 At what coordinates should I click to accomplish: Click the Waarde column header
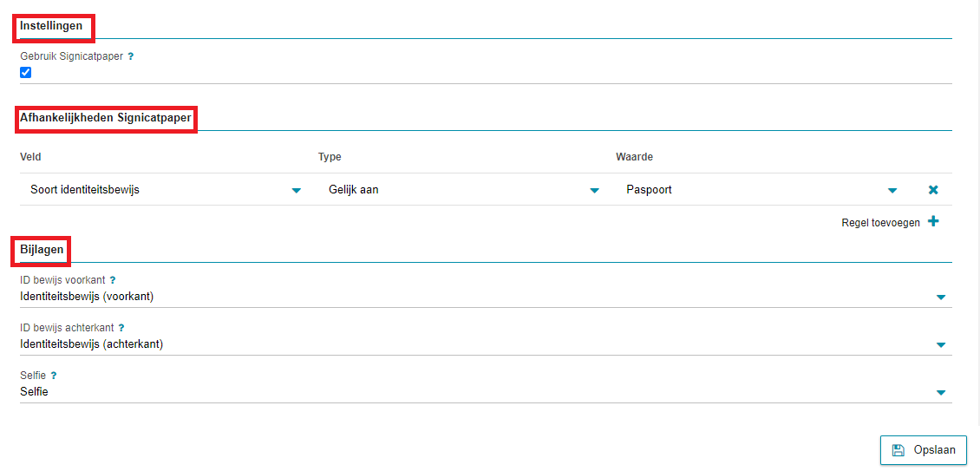[x=634, y=157]
